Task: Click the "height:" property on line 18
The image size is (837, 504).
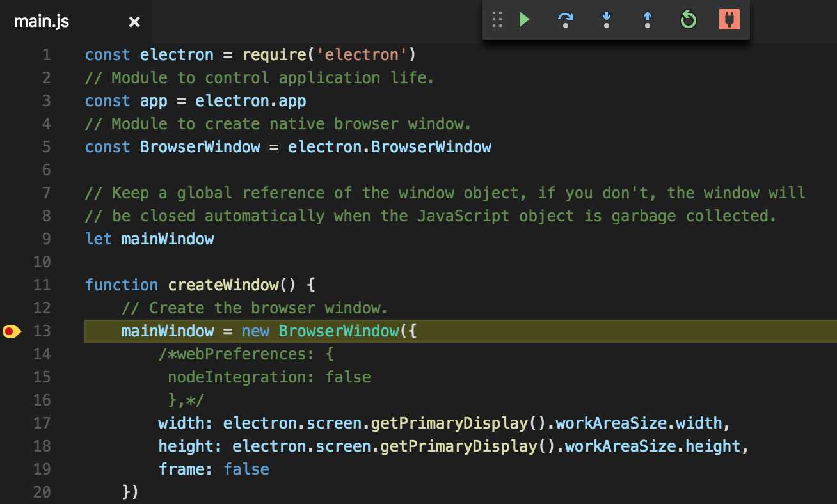Action: tap(191, 446)
